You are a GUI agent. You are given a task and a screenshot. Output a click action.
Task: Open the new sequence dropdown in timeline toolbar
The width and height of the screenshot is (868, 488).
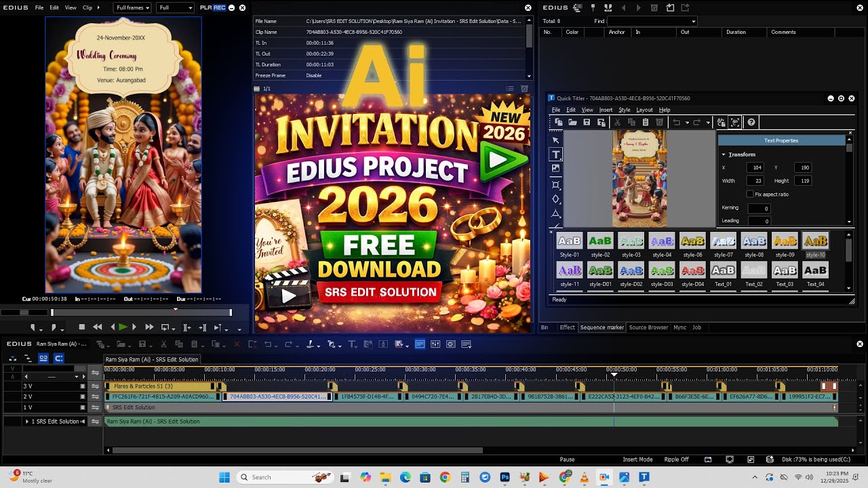tap(107, 346)
